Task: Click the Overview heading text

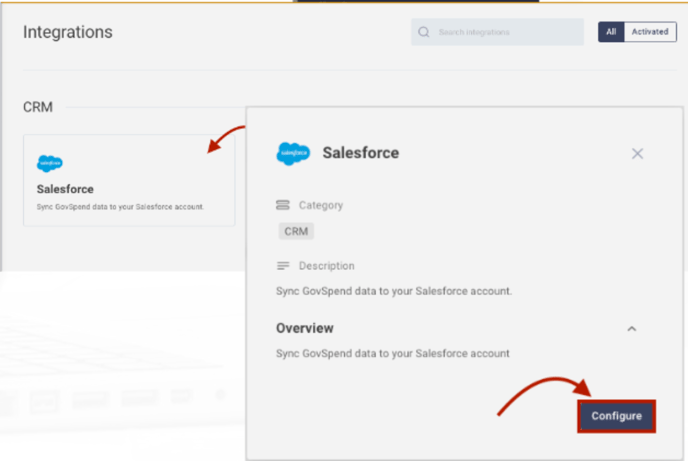Action: [305, 328]
